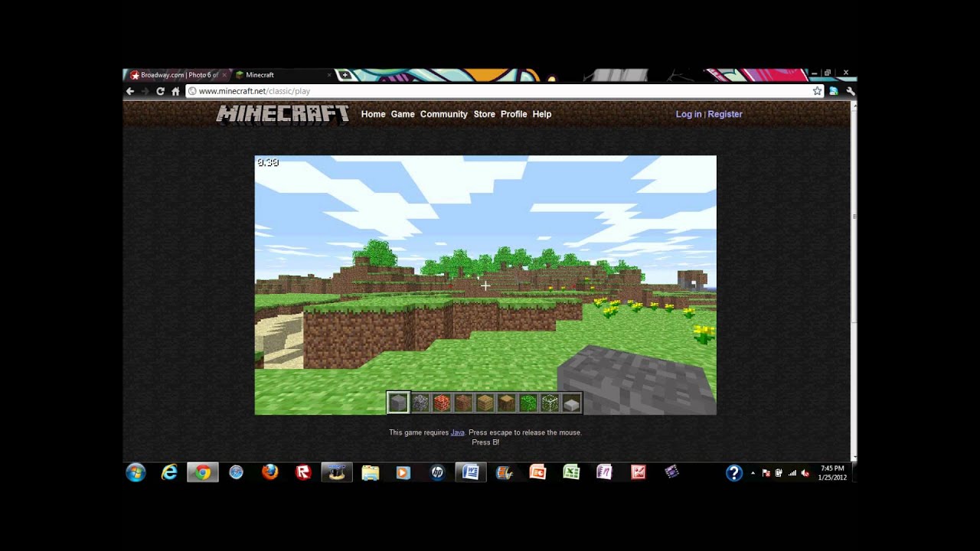The height and width of the screenshot is (551, 980).
Task: Open the Store menu item
Action: click(485, 114)
